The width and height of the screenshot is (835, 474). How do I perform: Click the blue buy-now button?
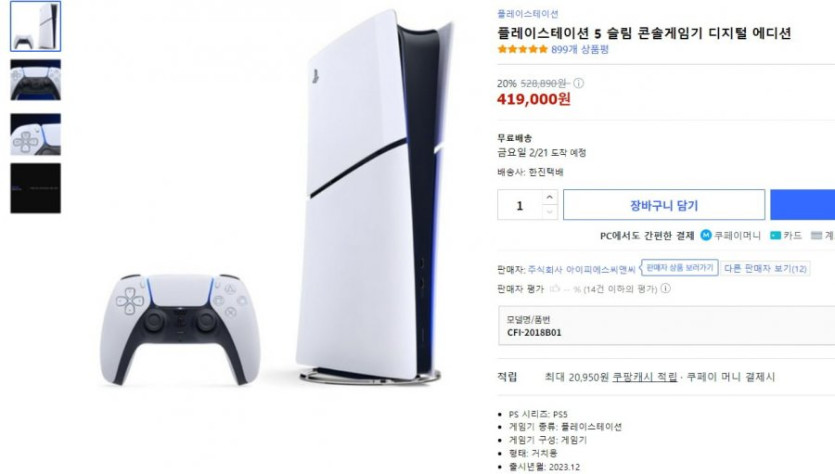click(x=803, y=205)
